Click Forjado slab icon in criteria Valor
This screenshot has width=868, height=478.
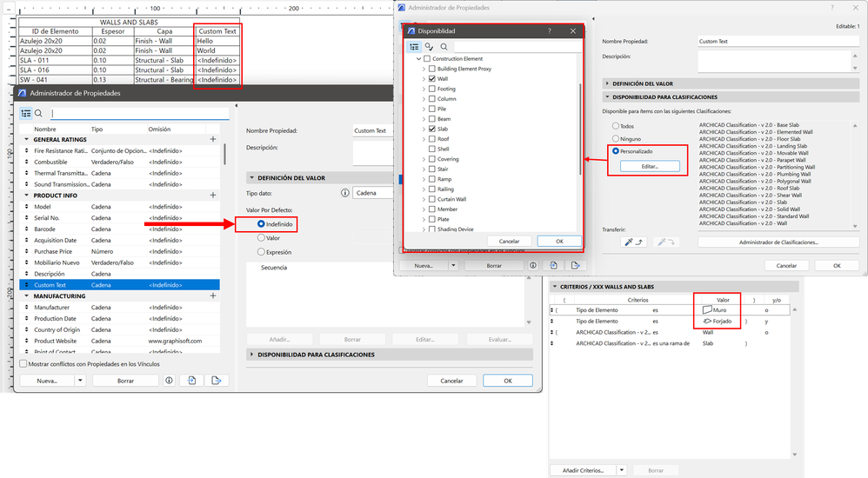707,321
